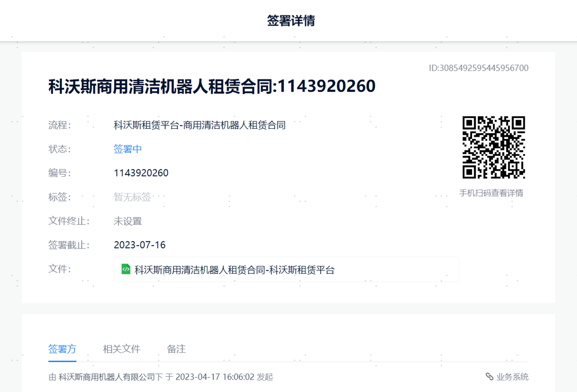
Task: Click the initiator line with 2023-04-17 16:06:02
Action: [160, 377]
